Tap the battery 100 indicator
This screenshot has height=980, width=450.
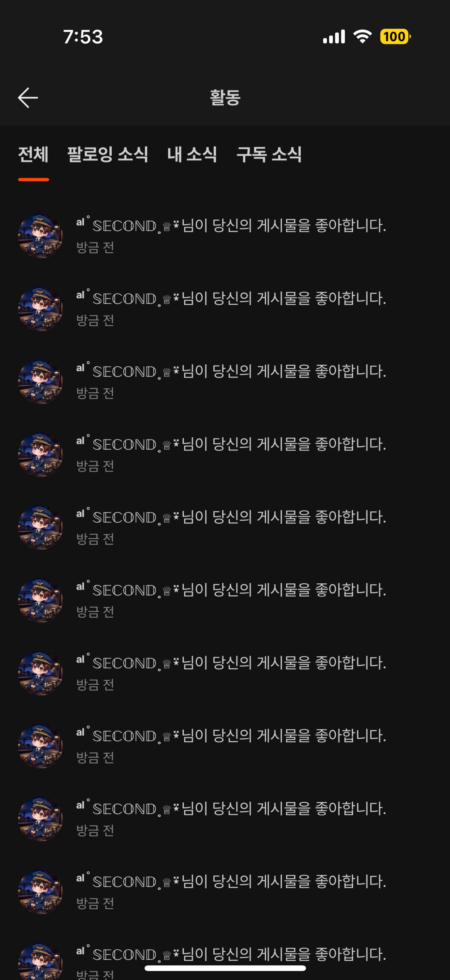coord(395,37)
